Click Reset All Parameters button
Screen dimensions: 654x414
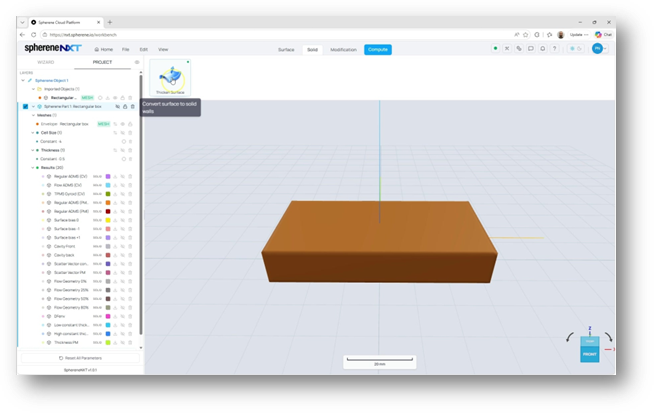tap(80, 358)
